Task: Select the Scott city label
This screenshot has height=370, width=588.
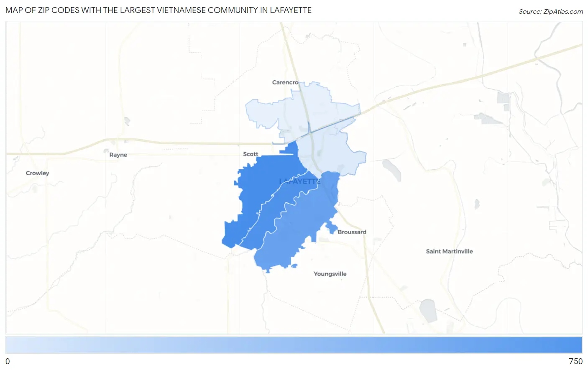Action: click(x=251, y=154)
